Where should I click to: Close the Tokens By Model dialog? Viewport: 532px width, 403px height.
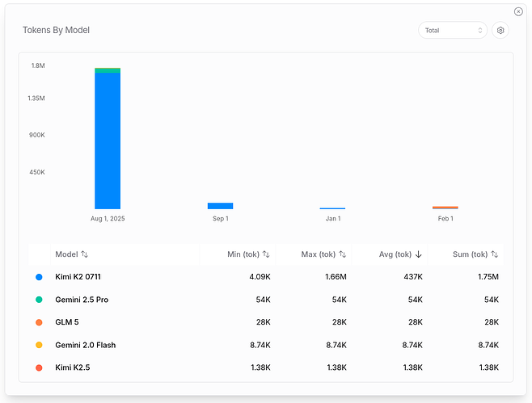518,11
